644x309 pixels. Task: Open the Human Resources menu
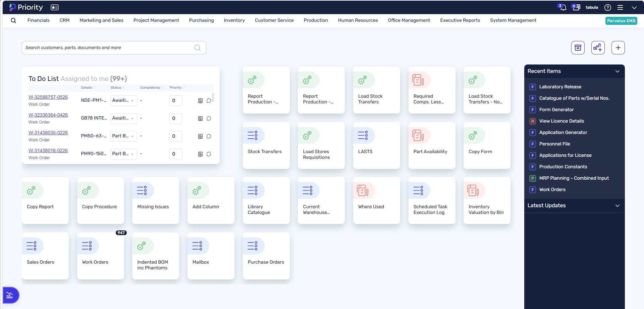[358, 20]
